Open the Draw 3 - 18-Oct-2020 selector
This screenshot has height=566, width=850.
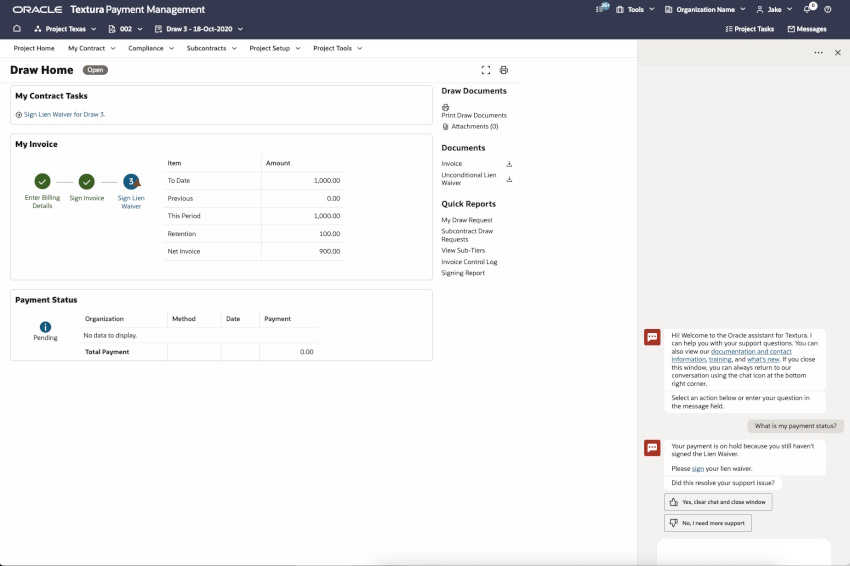click(198, 29)
